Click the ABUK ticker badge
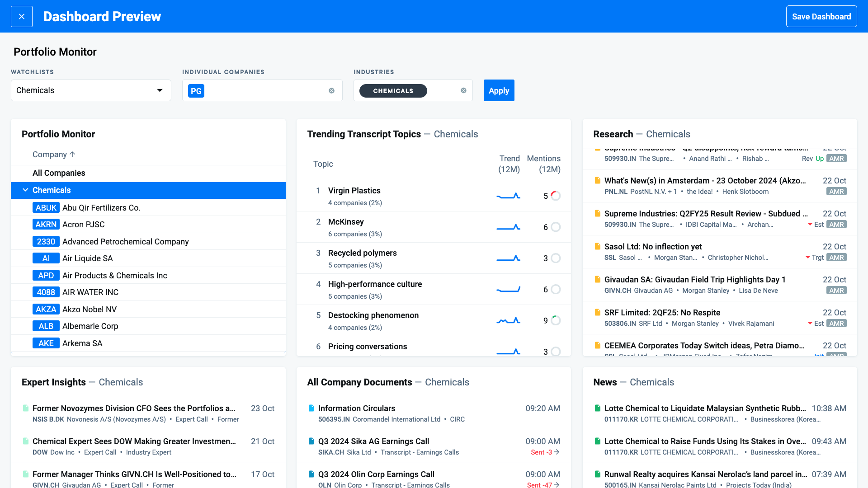The width and height of the screenshot is (868, 488). [46, 207]
